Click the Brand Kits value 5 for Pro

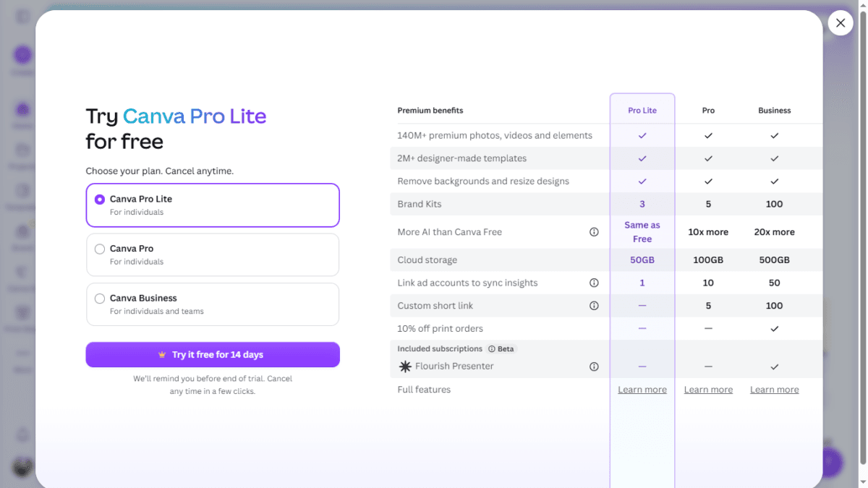[708, 204]
